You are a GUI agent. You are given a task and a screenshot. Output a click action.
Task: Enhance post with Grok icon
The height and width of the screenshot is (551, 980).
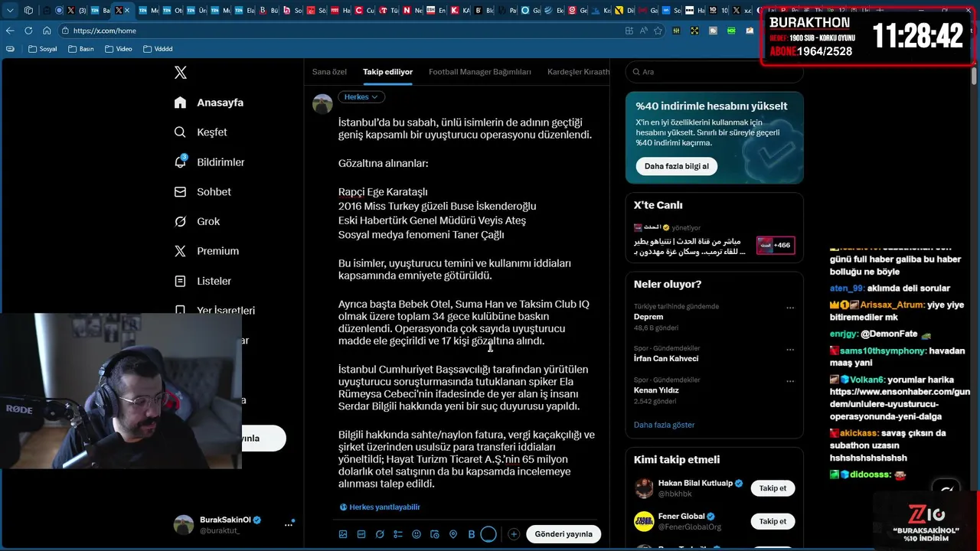click(x=380, y=534)
